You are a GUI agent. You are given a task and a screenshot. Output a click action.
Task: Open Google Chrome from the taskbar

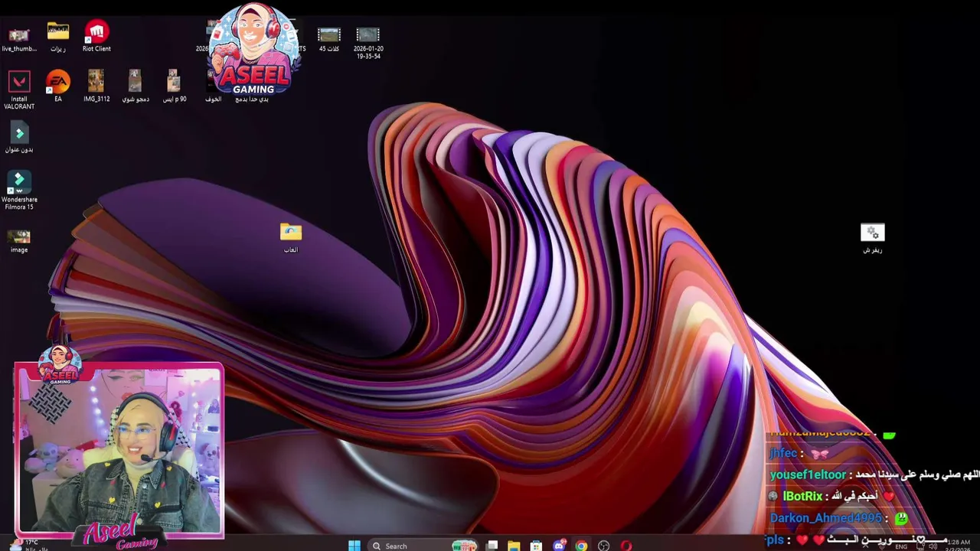coord(581,546)
